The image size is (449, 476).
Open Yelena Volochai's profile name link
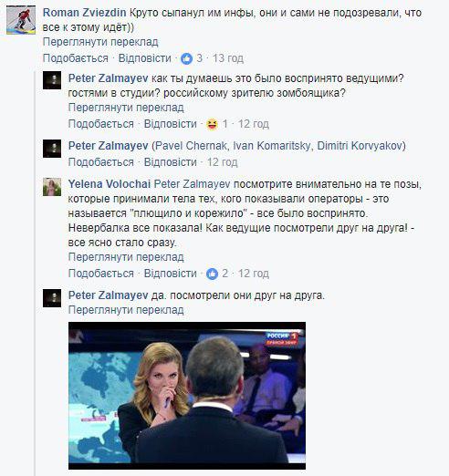[110, 184]
